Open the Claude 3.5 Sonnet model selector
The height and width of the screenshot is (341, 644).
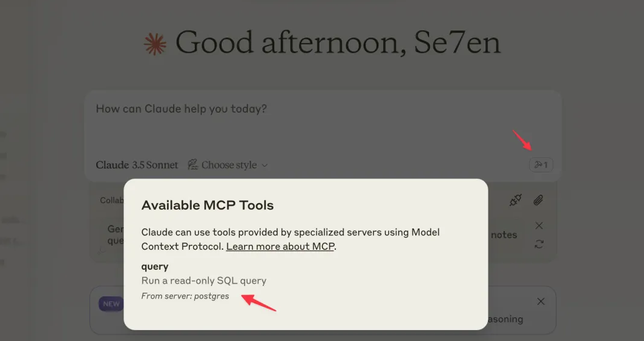(x=137, y=165)
